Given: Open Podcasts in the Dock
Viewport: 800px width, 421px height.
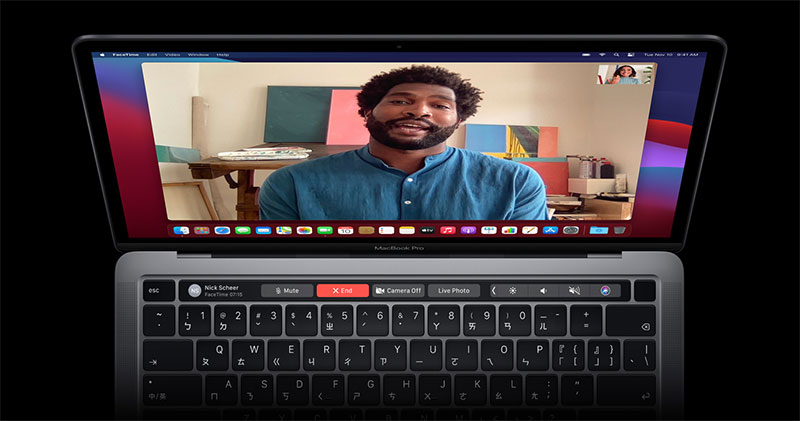Looking at the screenshot, I should (x=468, y=231).
